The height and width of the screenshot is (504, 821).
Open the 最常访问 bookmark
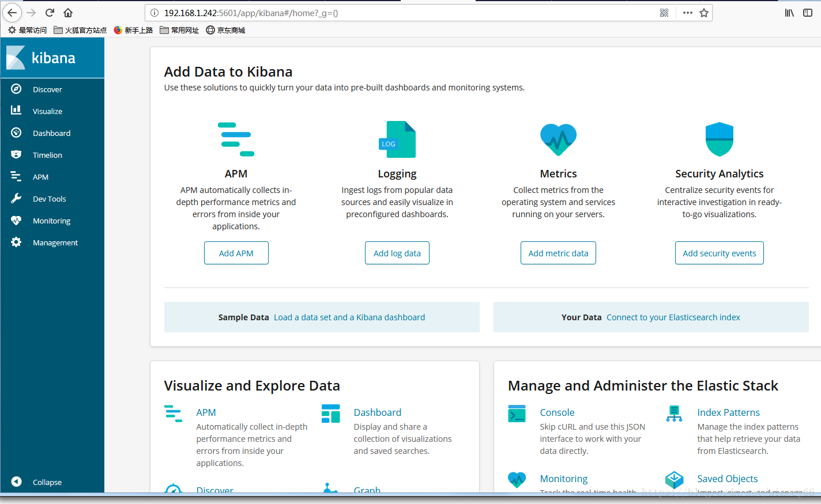27,30
